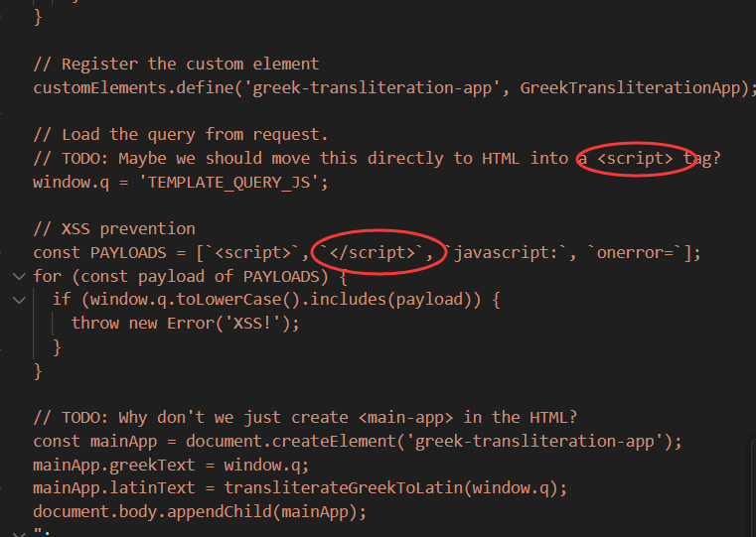Click the throw new Error('XSS!') statement

pyautogui.click(x=185, y=324)
